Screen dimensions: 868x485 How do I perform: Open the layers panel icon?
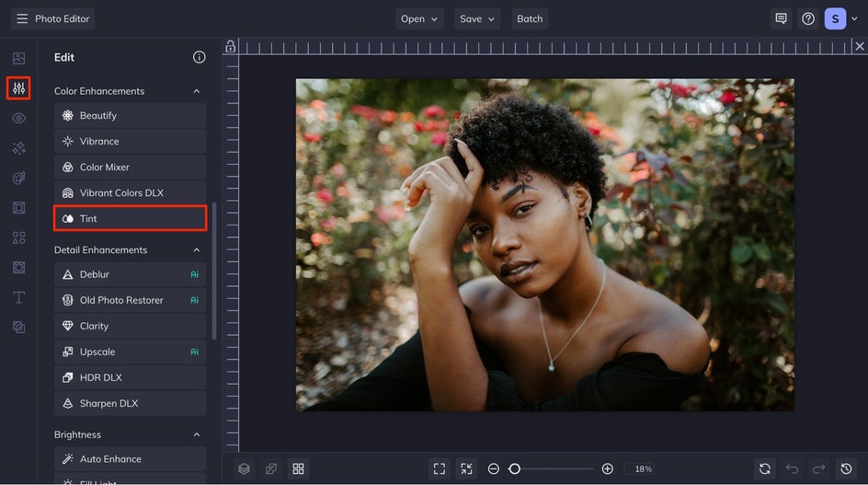245,469
